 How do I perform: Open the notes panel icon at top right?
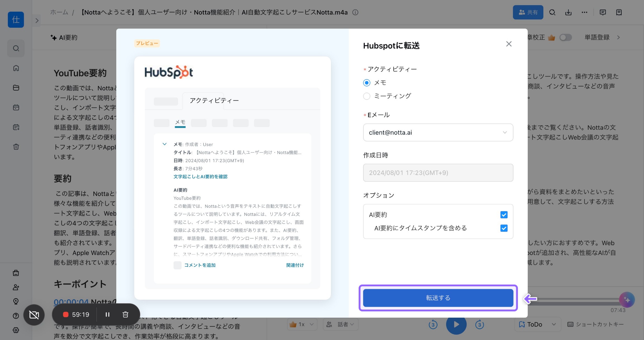(x=619, y=12)
